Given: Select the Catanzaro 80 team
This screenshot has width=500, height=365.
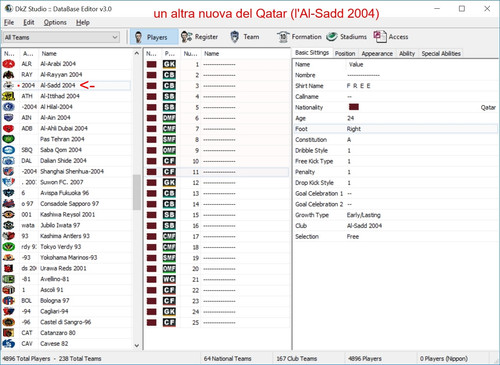Looking at the screenshot, I should click(58, 333).
